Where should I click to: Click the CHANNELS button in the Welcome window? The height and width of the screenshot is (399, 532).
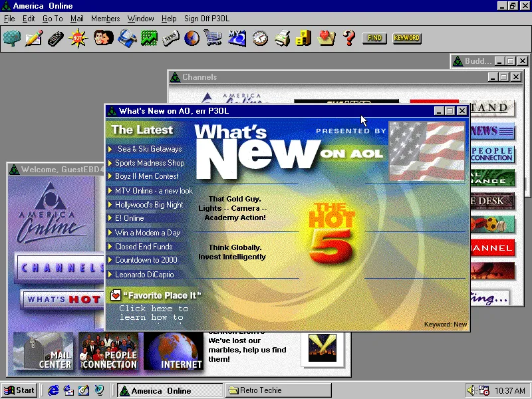[x=59, y=268]
